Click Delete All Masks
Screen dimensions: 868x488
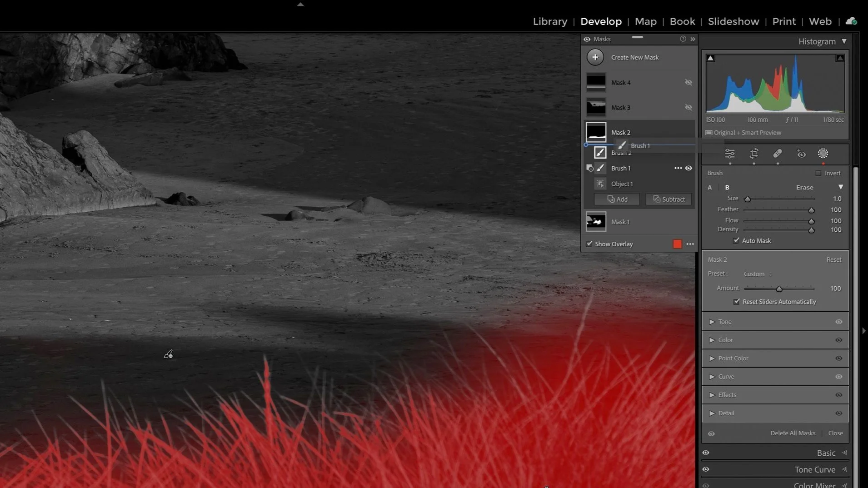pyautogui.click(x=792, y=433)
